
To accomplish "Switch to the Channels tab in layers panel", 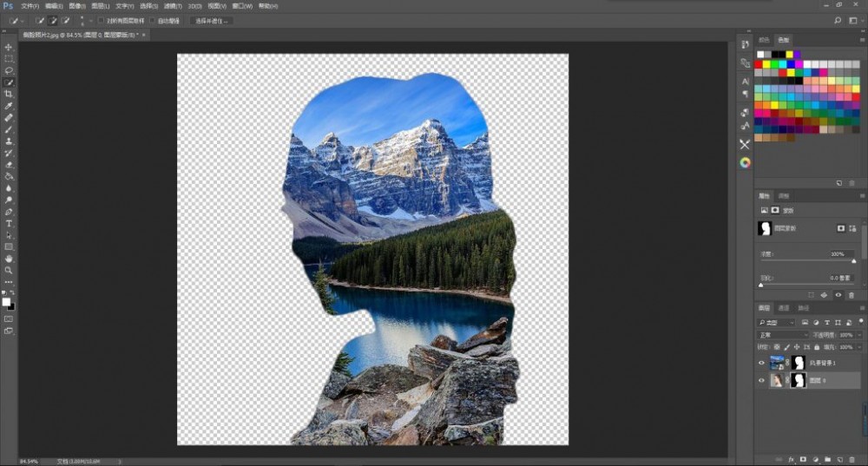I will [784, 308].
